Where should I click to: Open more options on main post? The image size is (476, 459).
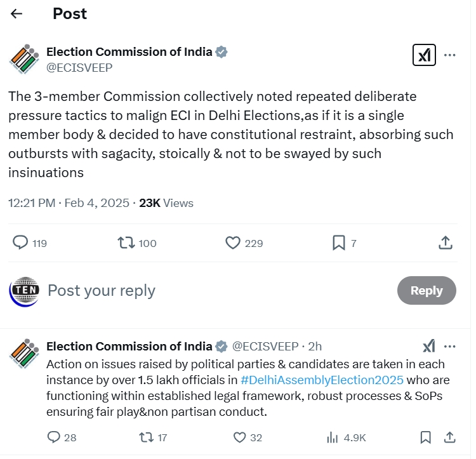450,55
